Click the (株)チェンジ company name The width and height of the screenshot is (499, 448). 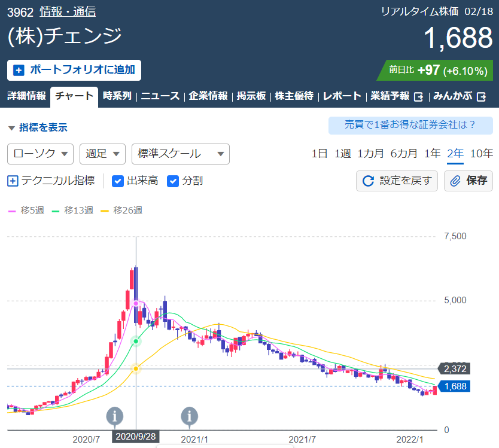(65, 36)
